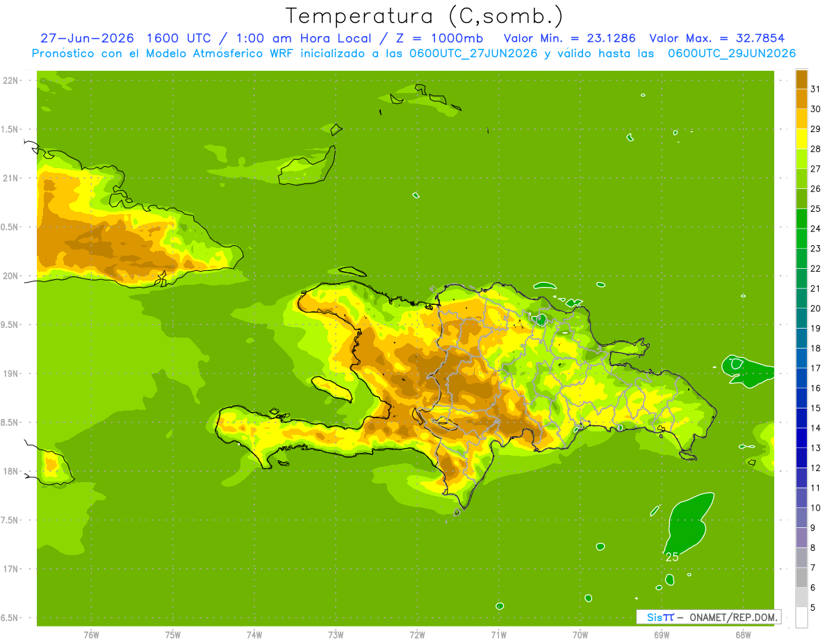Screen dimensions: 834x644
Task: Click the '22N' latitude axis label
Action: pos(12,81)
